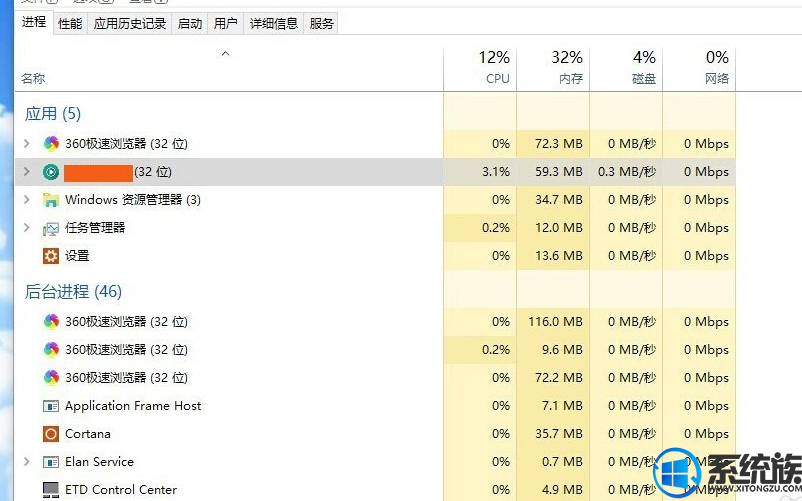Image resolution: width=802 pixels, height=501 pixels.
Task: Click the orange Cortana circle icon
Action: coord(51,434)
